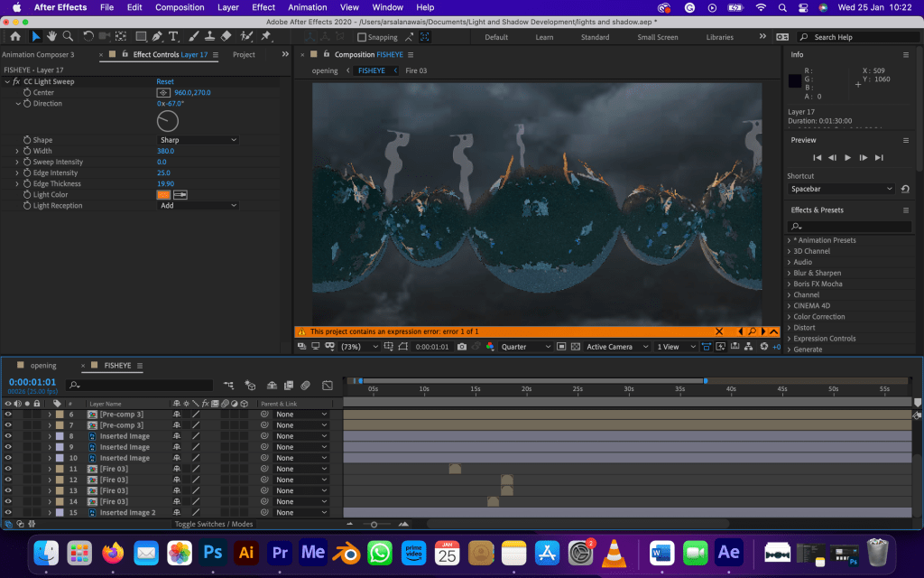Click Toggle Switches / Modes button

[213, 524]
